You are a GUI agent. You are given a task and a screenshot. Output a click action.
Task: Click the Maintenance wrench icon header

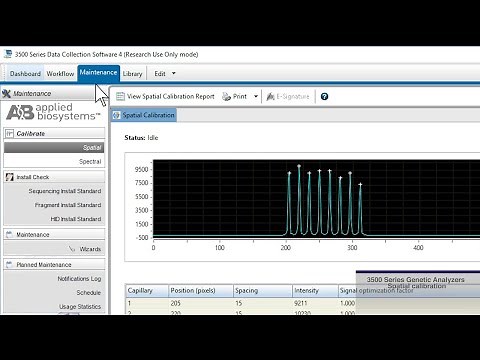(6, 94)
